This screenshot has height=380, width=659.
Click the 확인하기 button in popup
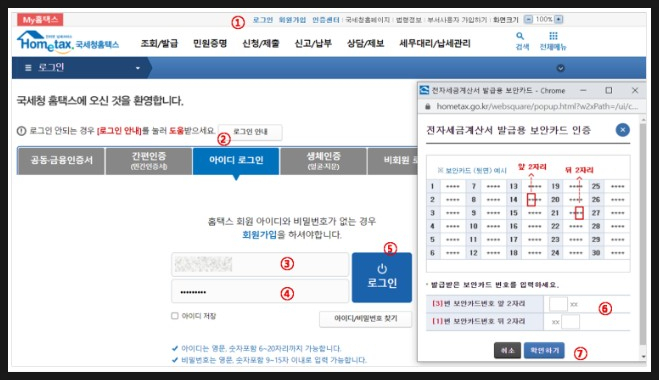pyautogui.click(x=544, y=350)
